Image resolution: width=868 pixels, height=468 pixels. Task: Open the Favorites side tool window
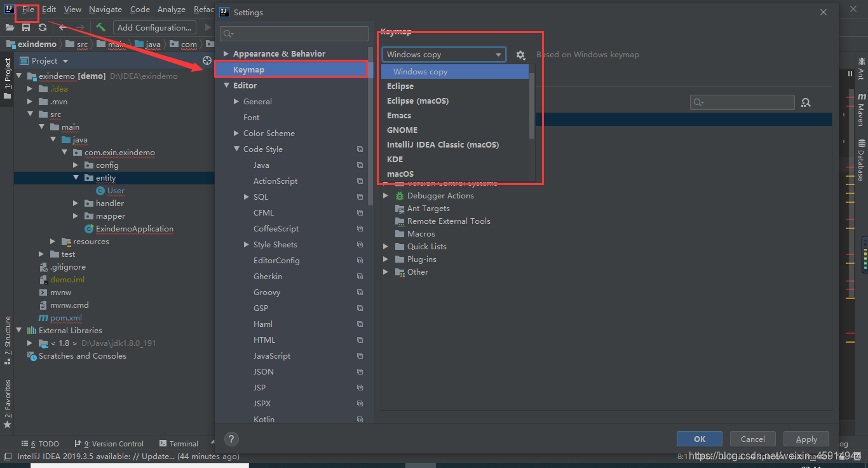click(7, 404)
